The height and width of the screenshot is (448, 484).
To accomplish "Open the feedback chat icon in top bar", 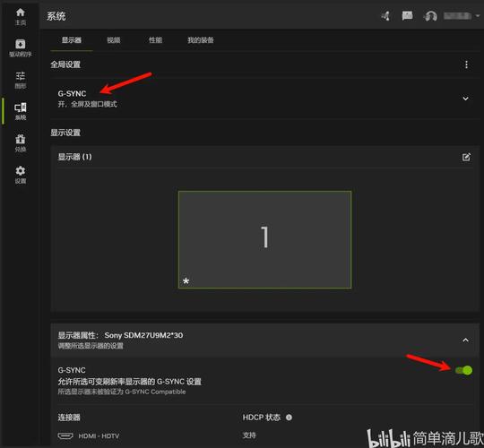I will (x=407, y=15).
